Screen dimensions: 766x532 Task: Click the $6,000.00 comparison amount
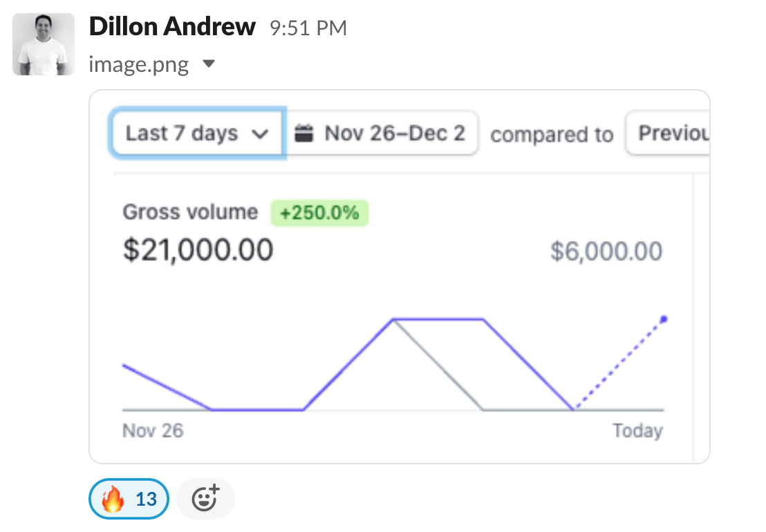[x=606, y=251]
